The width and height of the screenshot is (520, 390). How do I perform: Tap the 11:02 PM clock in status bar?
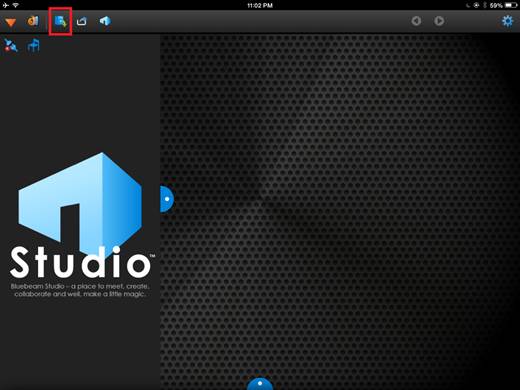click(x=260, y=5)
